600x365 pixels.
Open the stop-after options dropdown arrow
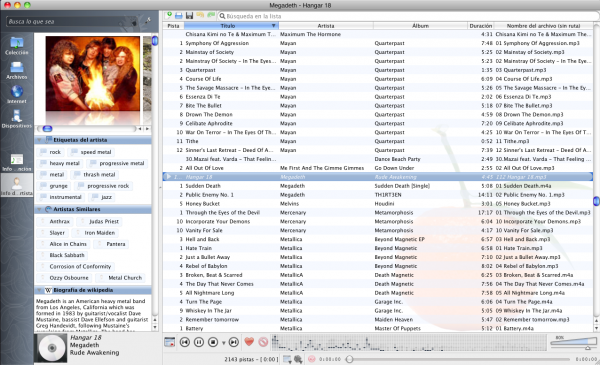(223, 343)
